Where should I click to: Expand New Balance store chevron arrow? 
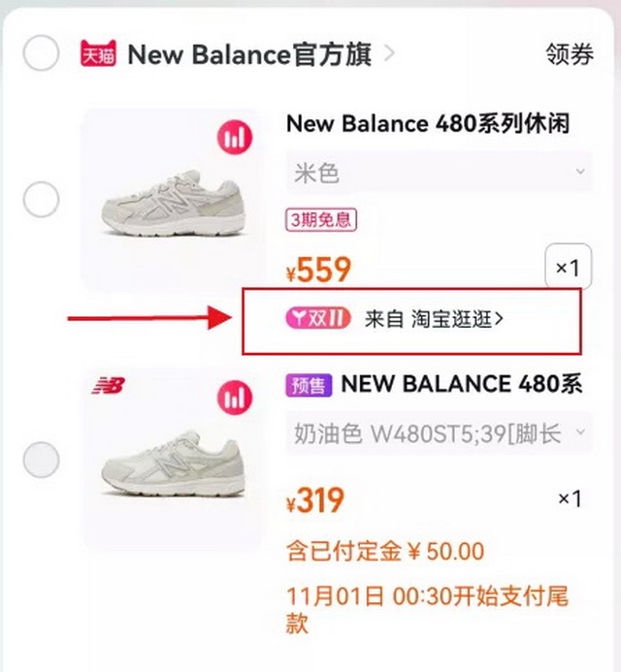coord(389,53)
